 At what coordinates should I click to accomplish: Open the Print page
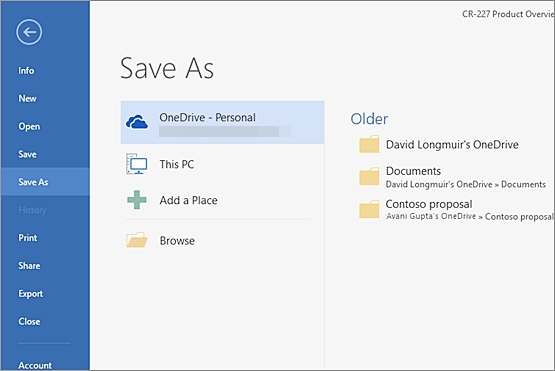point(28,238)
